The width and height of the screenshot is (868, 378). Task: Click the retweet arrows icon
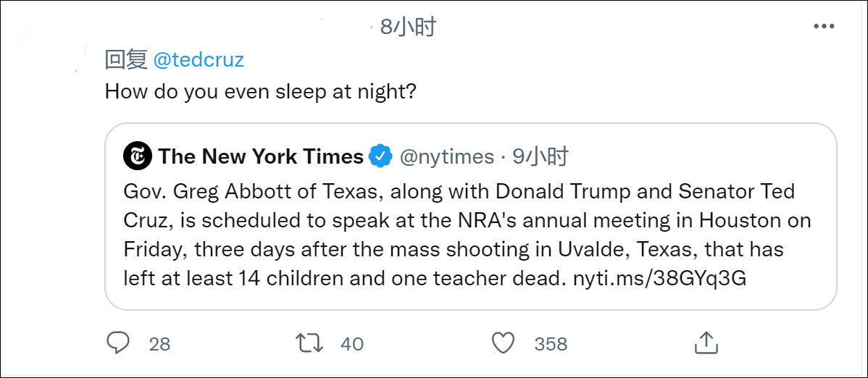click(311, 343)
